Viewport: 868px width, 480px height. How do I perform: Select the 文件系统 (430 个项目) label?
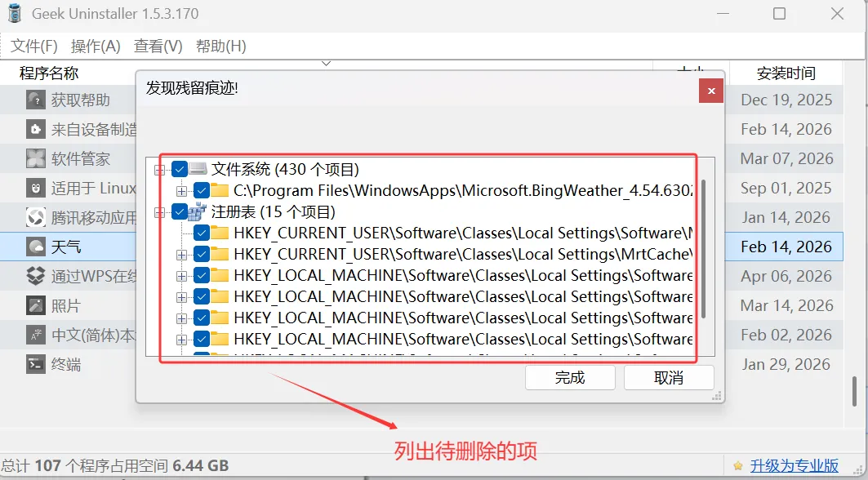click(x=285, y=169)
